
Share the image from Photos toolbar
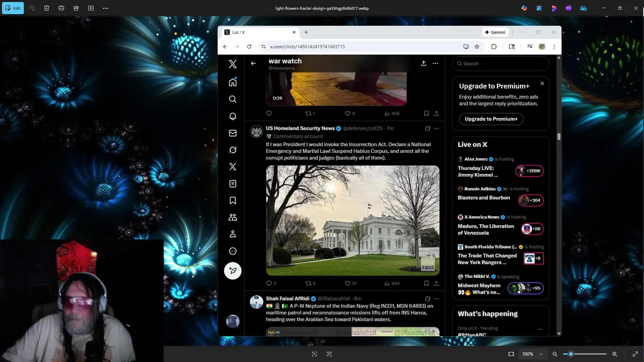point(76,8)
